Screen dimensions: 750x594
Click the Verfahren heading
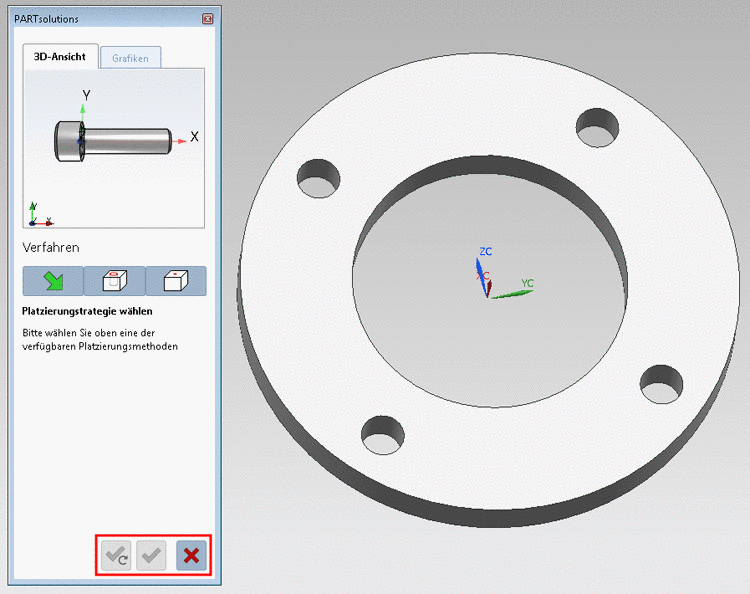(x=51, y=248)
